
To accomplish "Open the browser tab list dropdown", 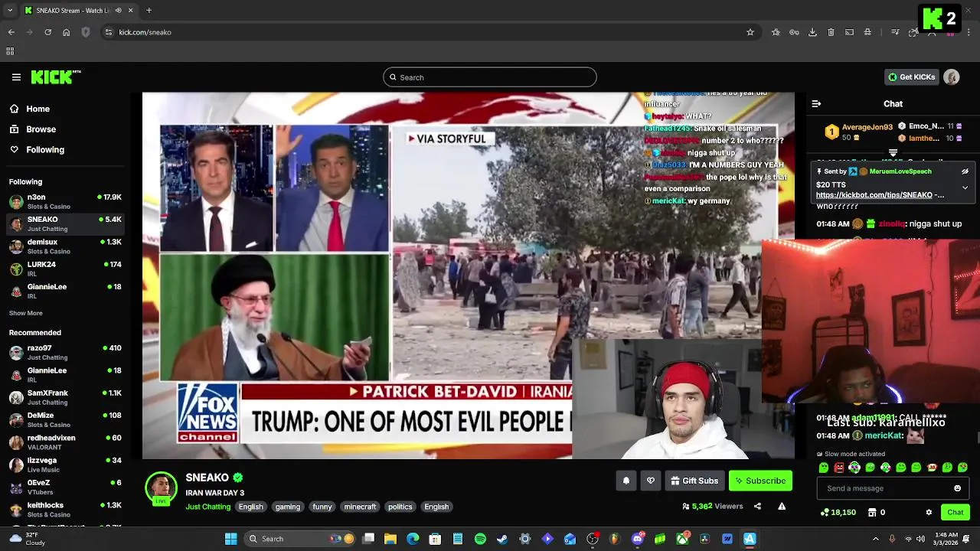I will pos(10,11).
